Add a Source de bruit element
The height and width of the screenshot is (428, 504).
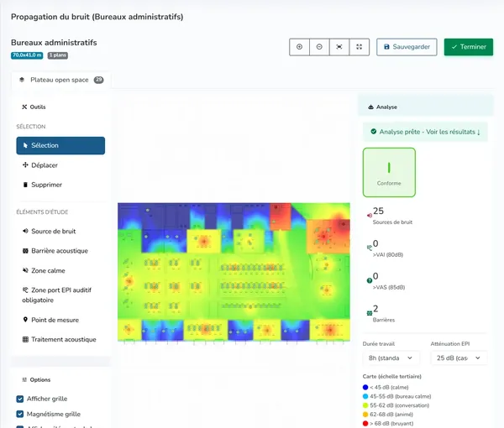click(60, 231)
